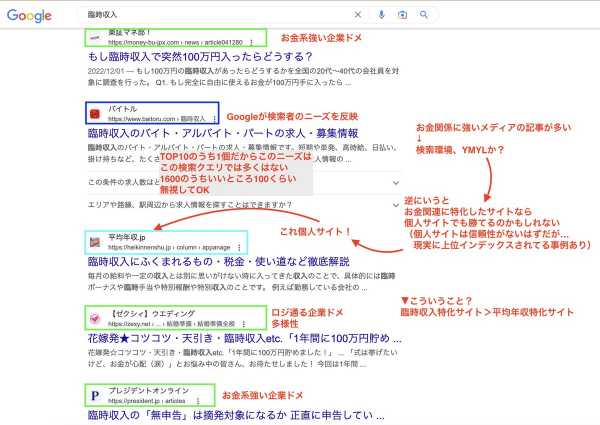Click the バイトル site name
Viewport: 600px width, 425px height.
pos(122,109)
